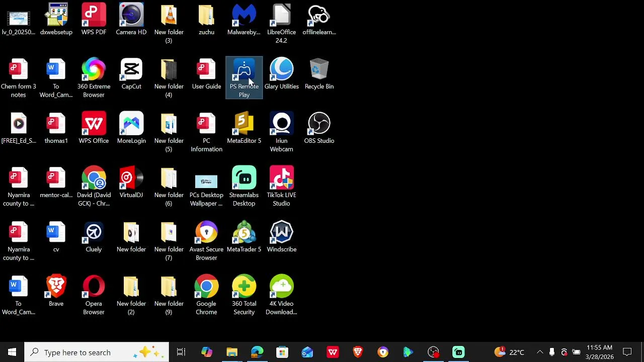The height and width of the screenshot is (362, 644).
Task: Open File Explorer from the taskbar
Action: click(x=232, y=352)
